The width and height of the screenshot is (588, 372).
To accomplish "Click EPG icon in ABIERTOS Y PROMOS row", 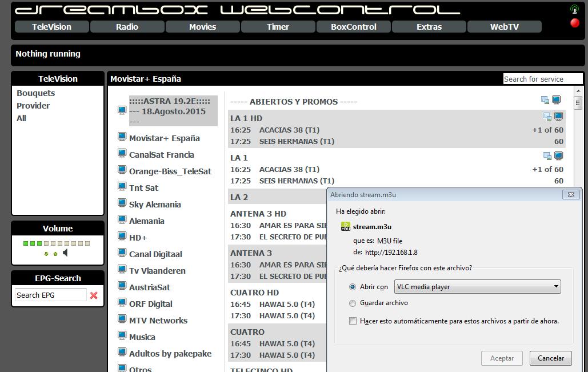I will pyautogui.click(x=545, y=100).
